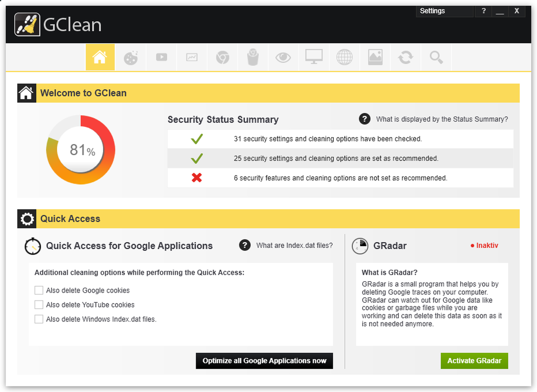Open the Chrome browser section icon
Viewport: 537px width, 392px height.
pyautogui.click(x=222, y=58)
